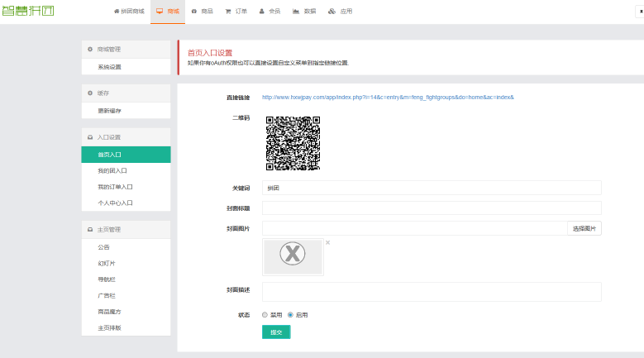Focus the 封面描述 description text area
Screen dimensions: 644x358
[432, 292]
